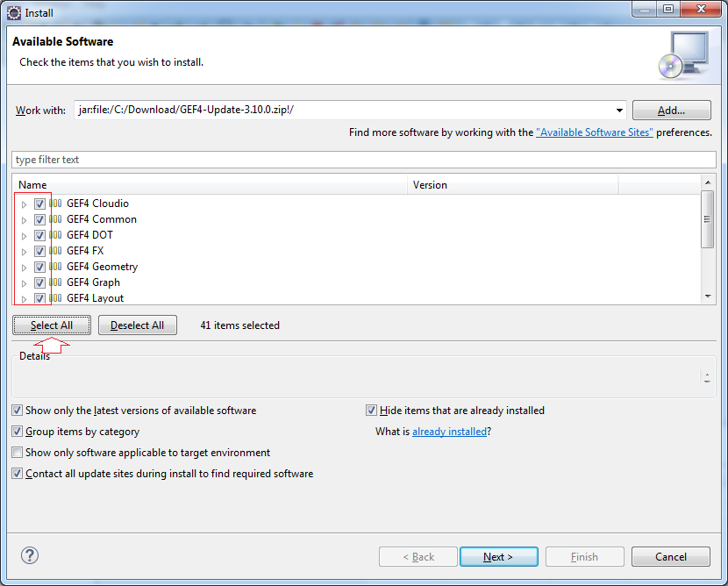Open the help question mark icon
Image resolution: width=728 pixels, height=586 pixels.
pyautogui.click(x=30, y=555)
